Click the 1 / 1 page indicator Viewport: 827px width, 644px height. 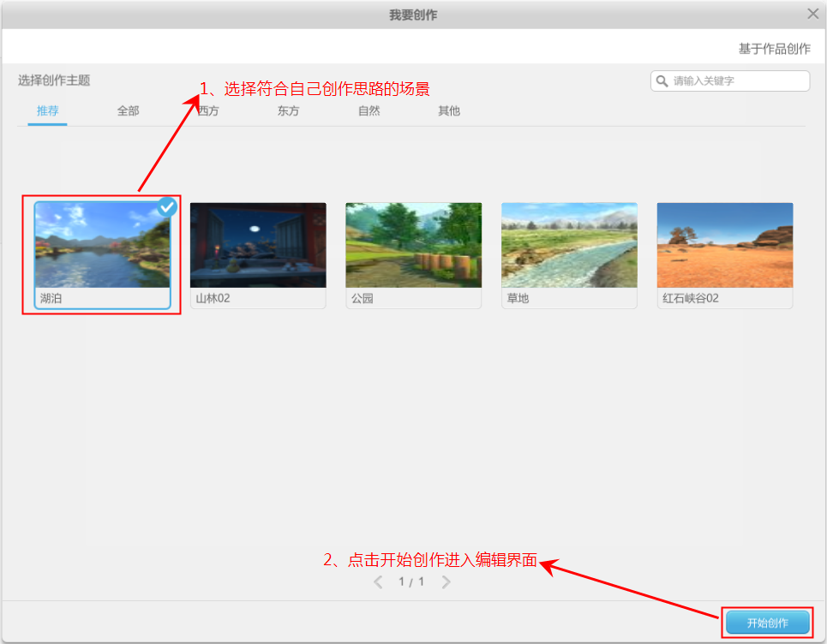411,581
